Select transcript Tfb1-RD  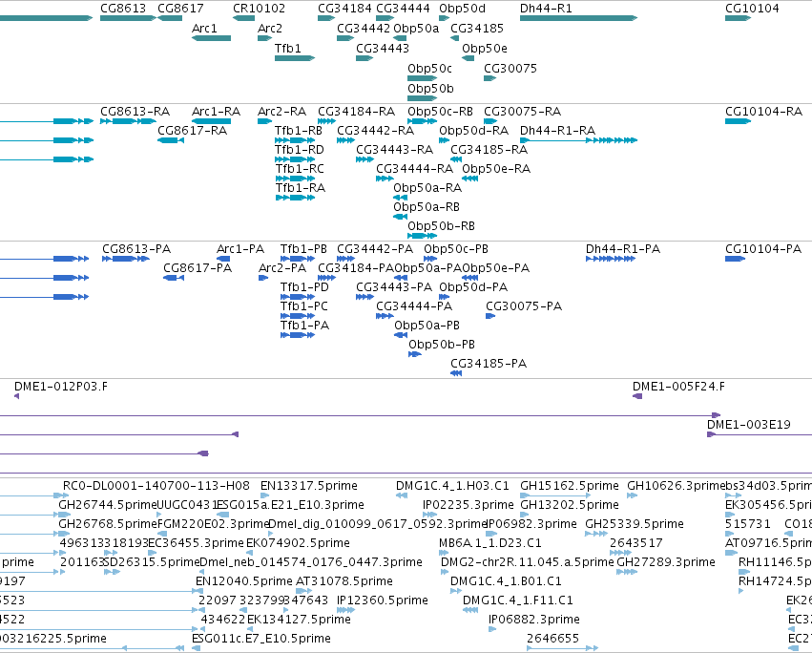click(x=295, y=159)
